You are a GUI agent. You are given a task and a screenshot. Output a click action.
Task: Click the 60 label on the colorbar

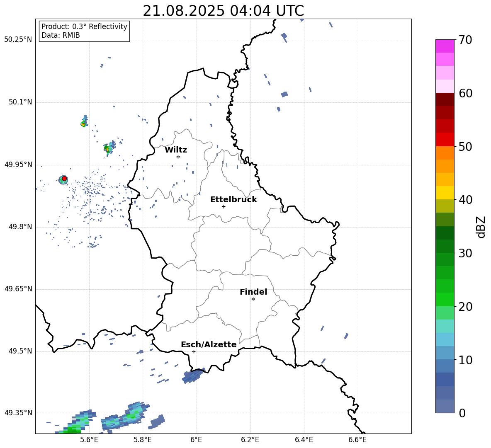pyautogui.click(x=465, y=93)
